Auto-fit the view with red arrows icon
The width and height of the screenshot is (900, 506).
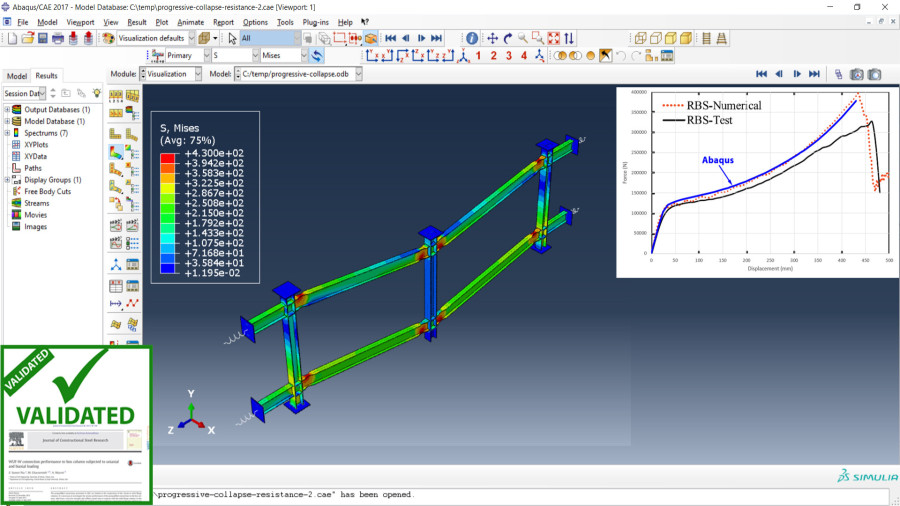(x=553, y=38)
